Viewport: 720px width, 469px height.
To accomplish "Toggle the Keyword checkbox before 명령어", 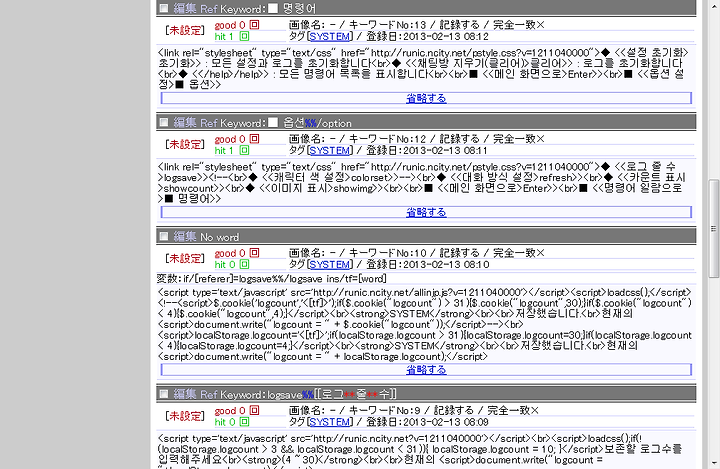I will (273, 8).
